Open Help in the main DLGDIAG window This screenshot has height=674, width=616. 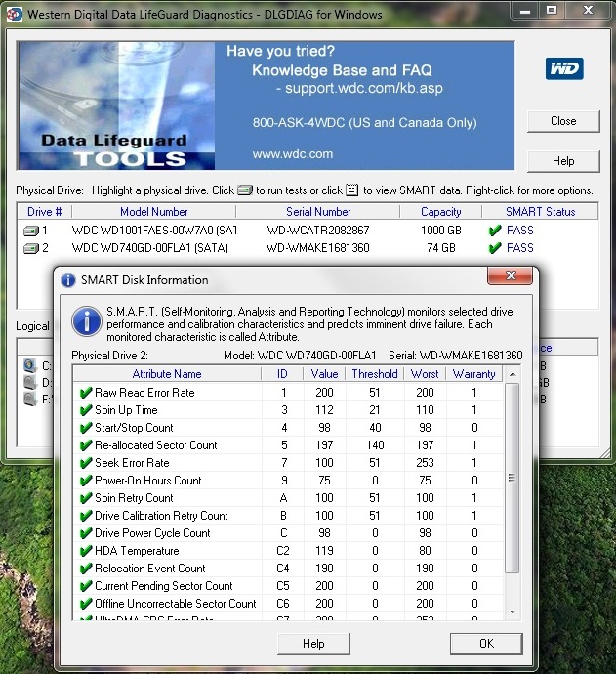point(563,161)
